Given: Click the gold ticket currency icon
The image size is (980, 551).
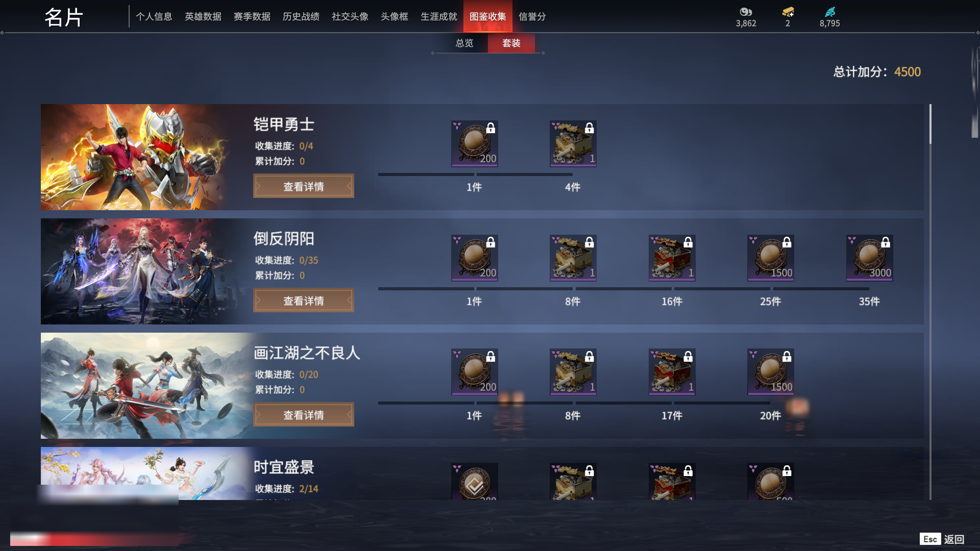Looking at the screenshot, I should click(x=788, y=12).
